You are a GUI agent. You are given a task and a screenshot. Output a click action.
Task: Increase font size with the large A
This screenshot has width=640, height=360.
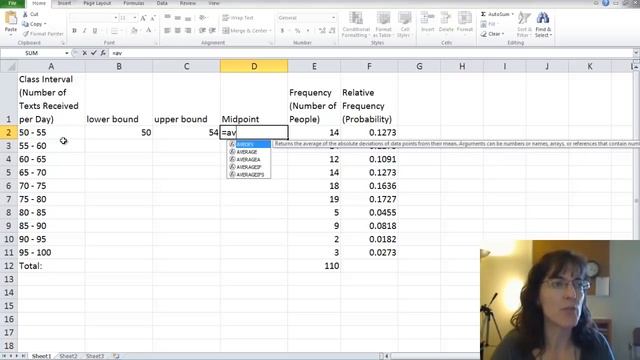143,18
